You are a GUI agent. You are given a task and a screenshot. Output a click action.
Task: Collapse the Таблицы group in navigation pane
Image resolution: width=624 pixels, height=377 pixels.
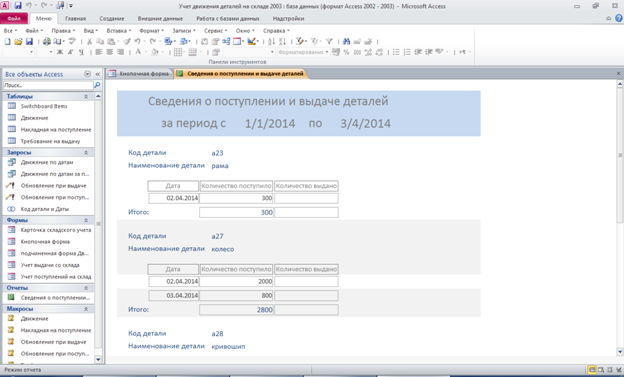[x=86, y=96]
